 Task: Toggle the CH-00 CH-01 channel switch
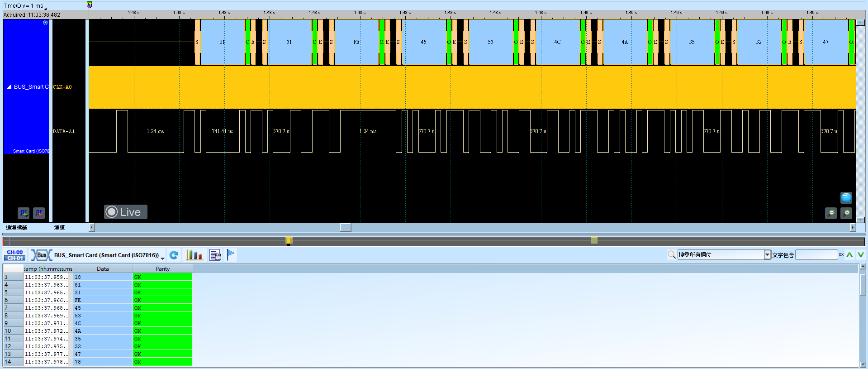[15, 255]
